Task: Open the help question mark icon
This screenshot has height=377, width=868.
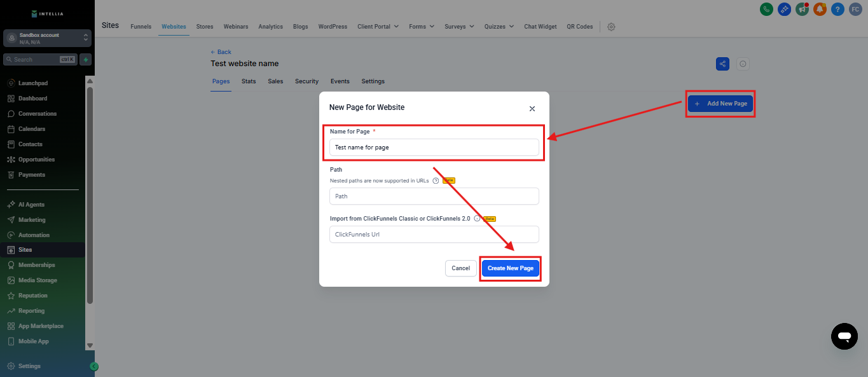Action: point(837,9)
